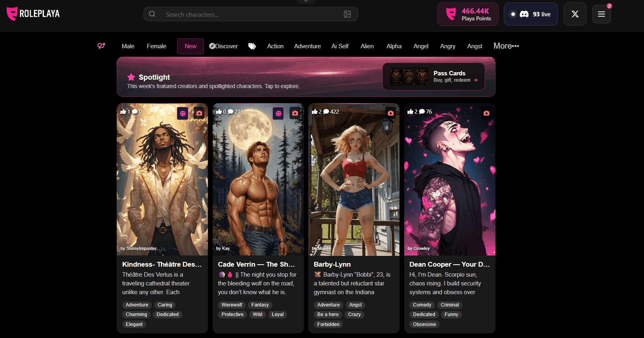Open the Cade Verrin — The Sh... title
This screenshot has height=338, width=644.
pyautogui.click(x=256, y=264)
